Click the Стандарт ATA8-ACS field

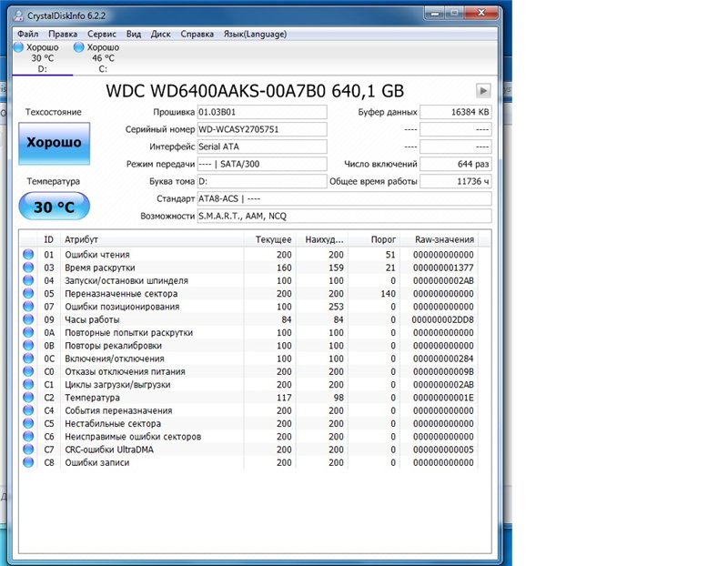point(344,198)
